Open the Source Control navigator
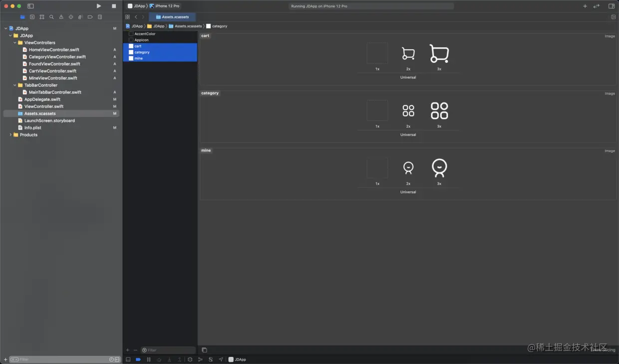 [32, 17]
